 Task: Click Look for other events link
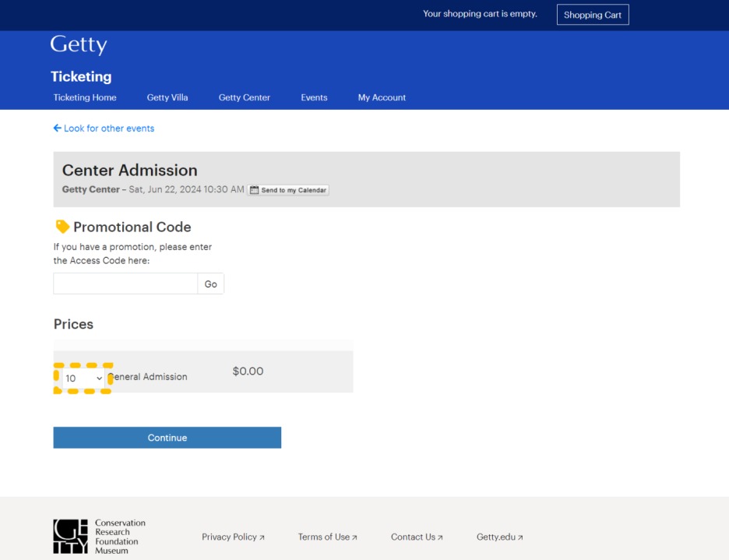109,129
